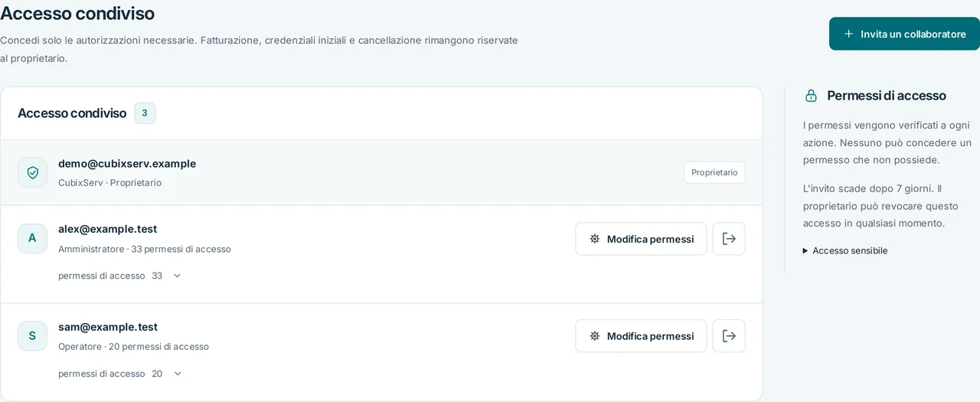Screen dimensions: 980x402
Task: Click the gear icon in Sam's Modifica permessi
Action: click(x=595, y=336)
